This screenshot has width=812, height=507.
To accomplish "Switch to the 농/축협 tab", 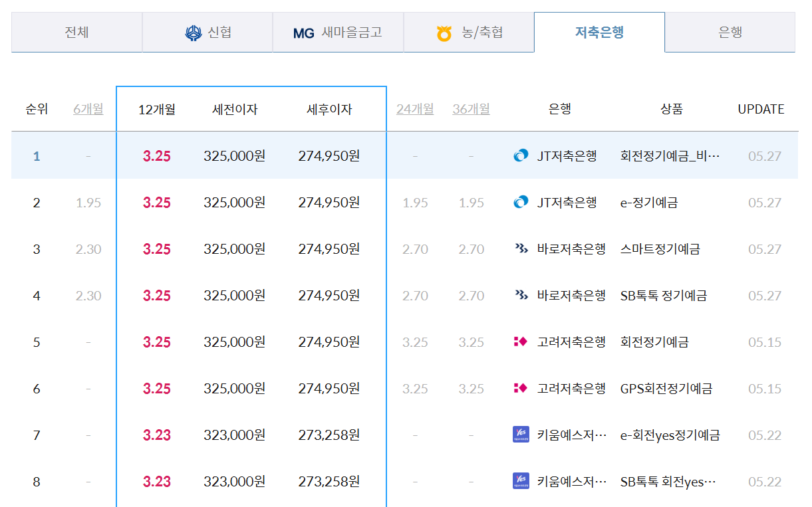I will pos(469,32).
